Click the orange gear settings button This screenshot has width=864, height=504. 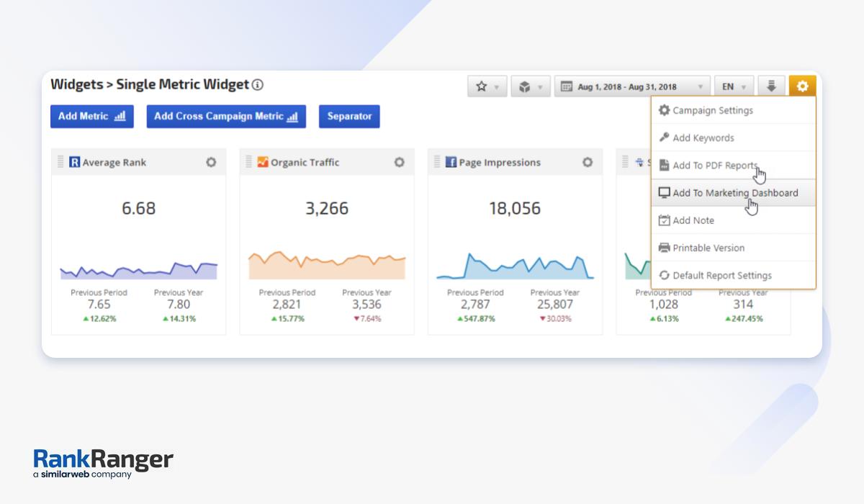pyautogui.click(x=802, y=86)
